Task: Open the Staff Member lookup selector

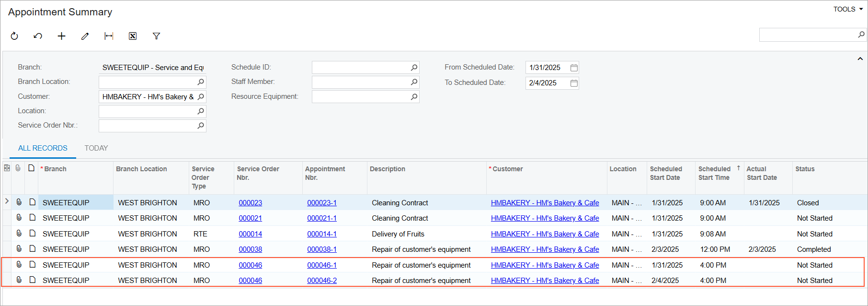Action: (x=414, y=82)
